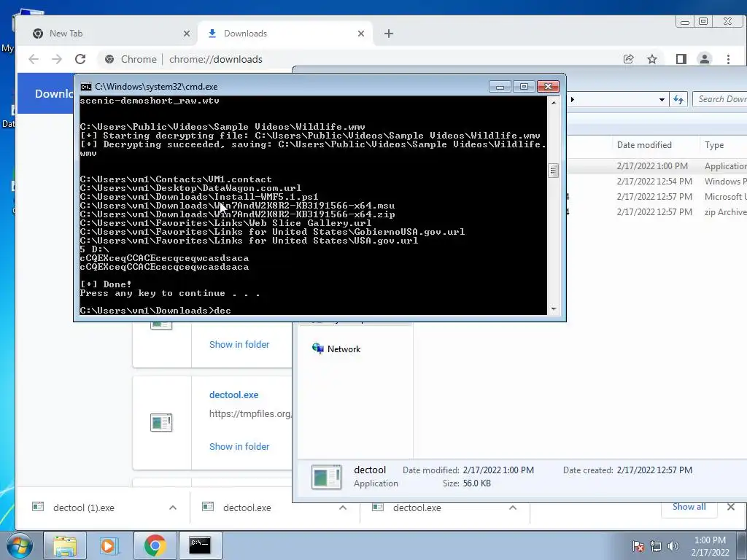Image resolution: width=747 pixels, height=560 pixels.
Task: Open the middle dectool.exe download shelf item
Action: tap(247, 507)
